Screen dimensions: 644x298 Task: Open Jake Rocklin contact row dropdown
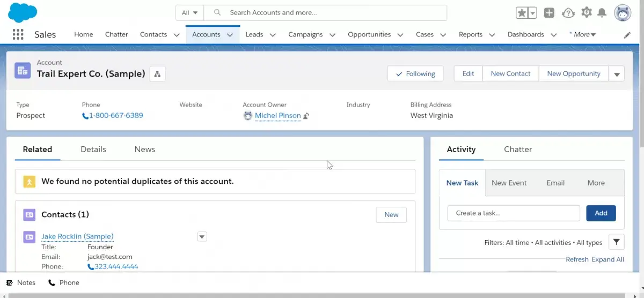point(202,236)
